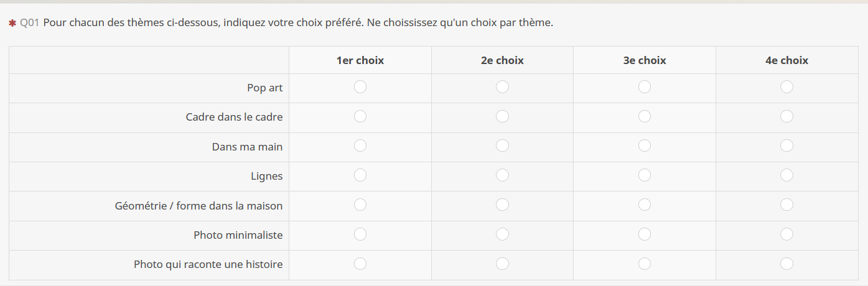Choose 4e choix for Photo minimaliste
This screenshot has height=286, width=868.
[x=786, y=234]
